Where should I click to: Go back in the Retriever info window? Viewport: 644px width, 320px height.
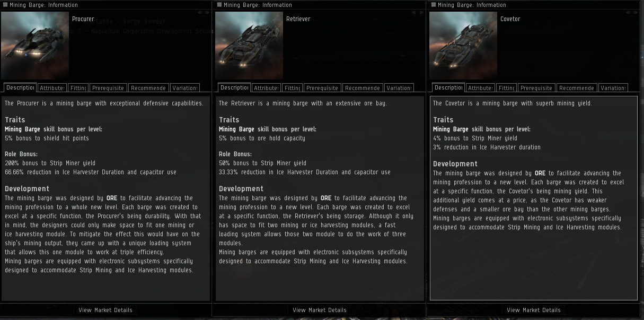pos(414,12)
